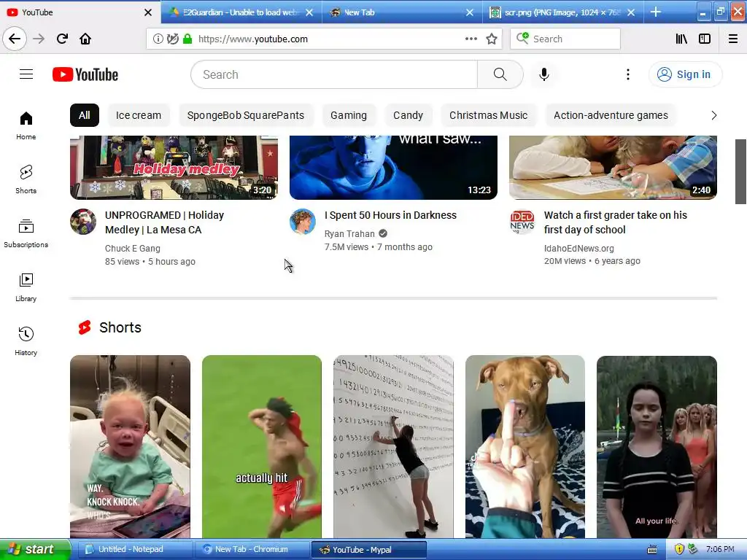This screenshot has width=747, height=560.
Task: Open Library in YouTube sidebar
Action: click(26, 287)
